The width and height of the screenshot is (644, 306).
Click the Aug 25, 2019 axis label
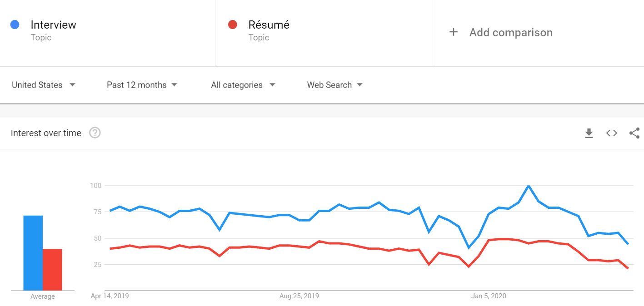(299, 296)
